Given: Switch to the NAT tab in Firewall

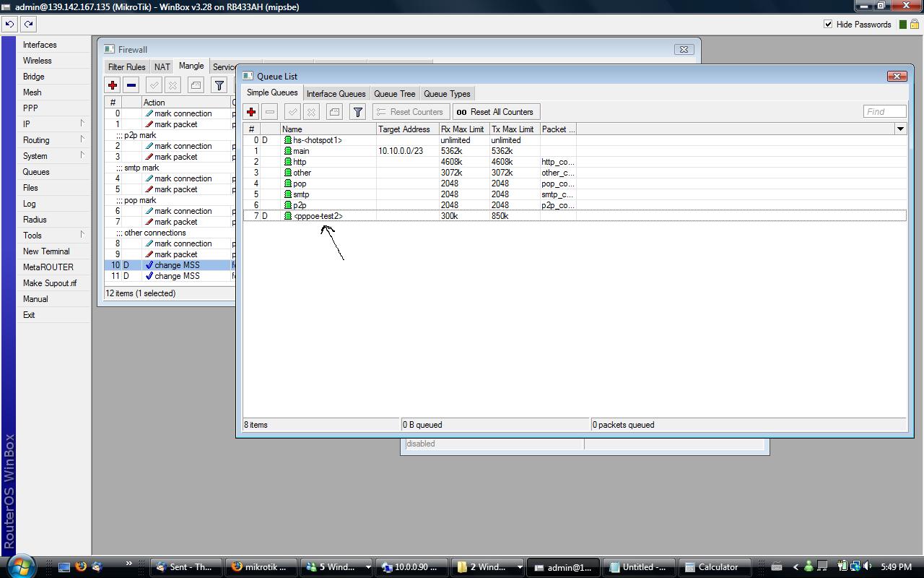Looking at the screenshot, I should click(x=161, y=66).
